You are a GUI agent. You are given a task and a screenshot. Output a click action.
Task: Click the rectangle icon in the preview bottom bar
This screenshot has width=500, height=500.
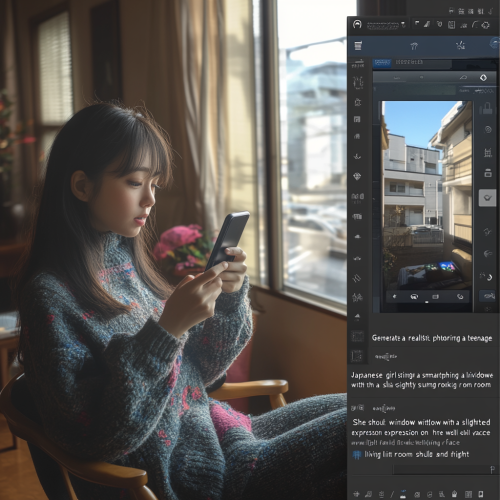pos(436,296)
